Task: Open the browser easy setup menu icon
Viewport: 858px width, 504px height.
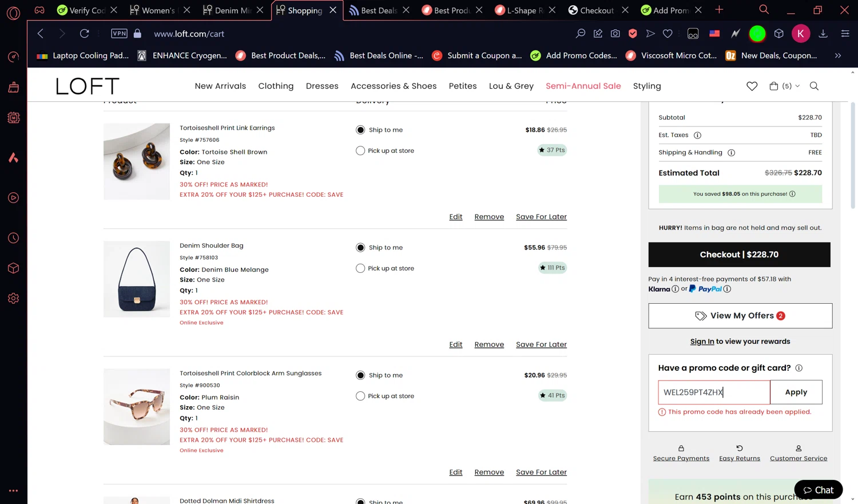Action: tap(845, 34)
